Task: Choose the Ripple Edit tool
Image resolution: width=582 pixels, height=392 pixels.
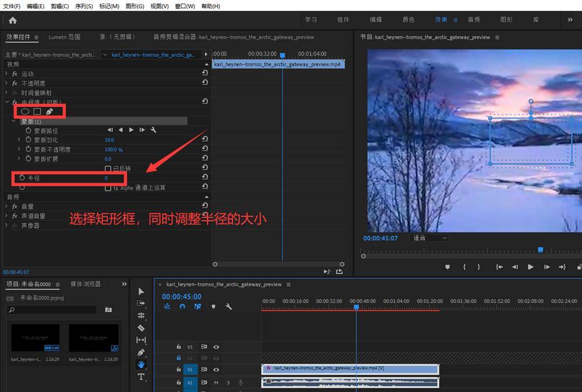Action: (141, 316)
